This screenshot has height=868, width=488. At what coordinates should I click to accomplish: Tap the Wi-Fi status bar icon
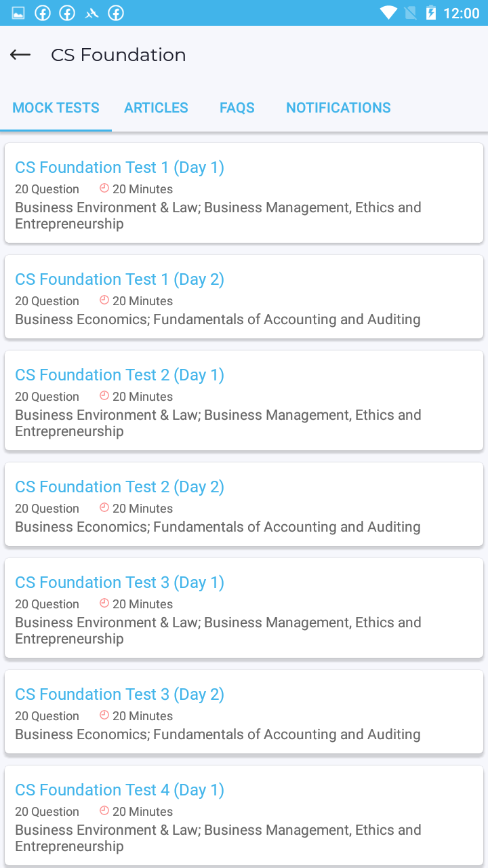click(388, 13)
